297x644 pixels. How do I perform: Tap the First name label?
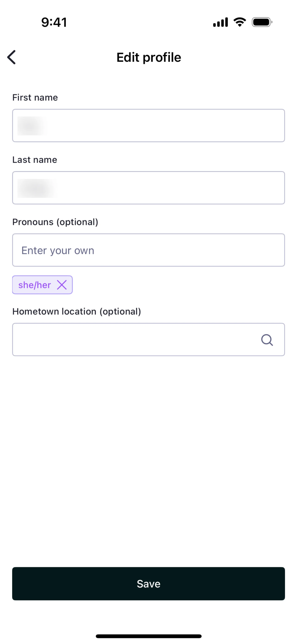[35, 97]
